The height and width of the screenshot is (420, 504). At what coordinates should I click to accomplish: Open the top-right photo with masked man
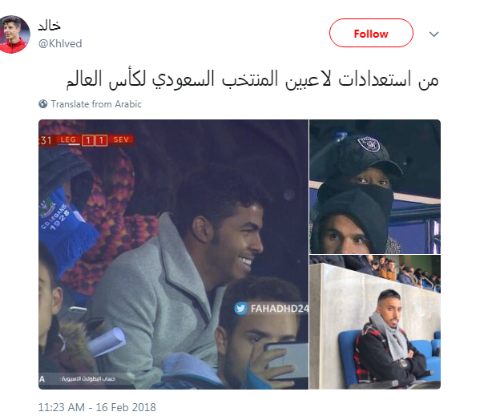pos(375,187)
